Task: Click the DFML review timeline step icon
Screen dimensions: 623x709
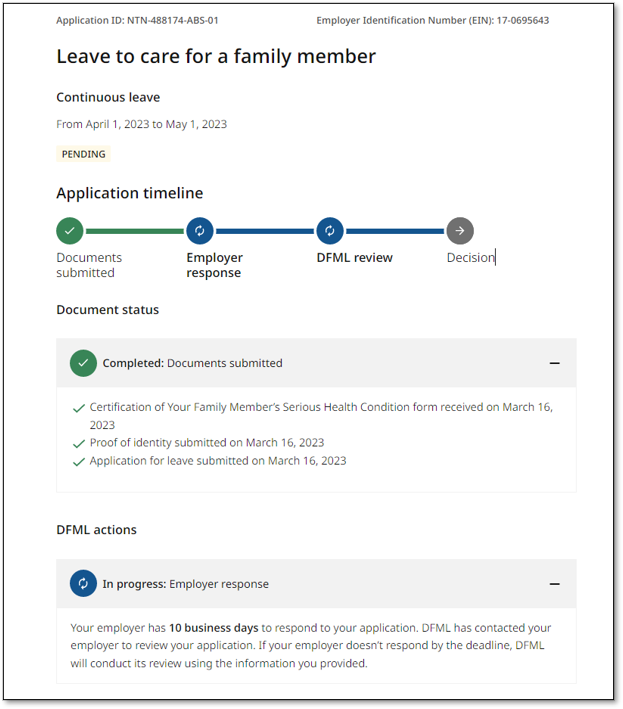Action: (x=330, y=231)
